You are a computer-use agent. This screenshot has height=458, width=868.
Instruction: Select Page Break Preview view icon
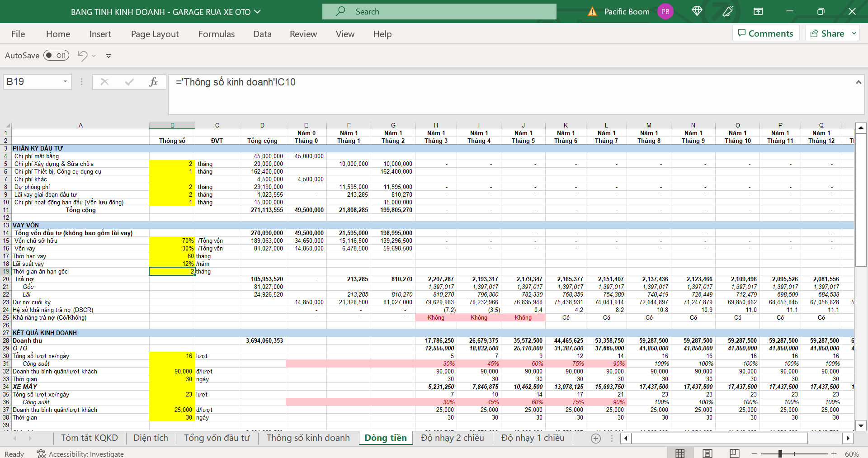735,453
